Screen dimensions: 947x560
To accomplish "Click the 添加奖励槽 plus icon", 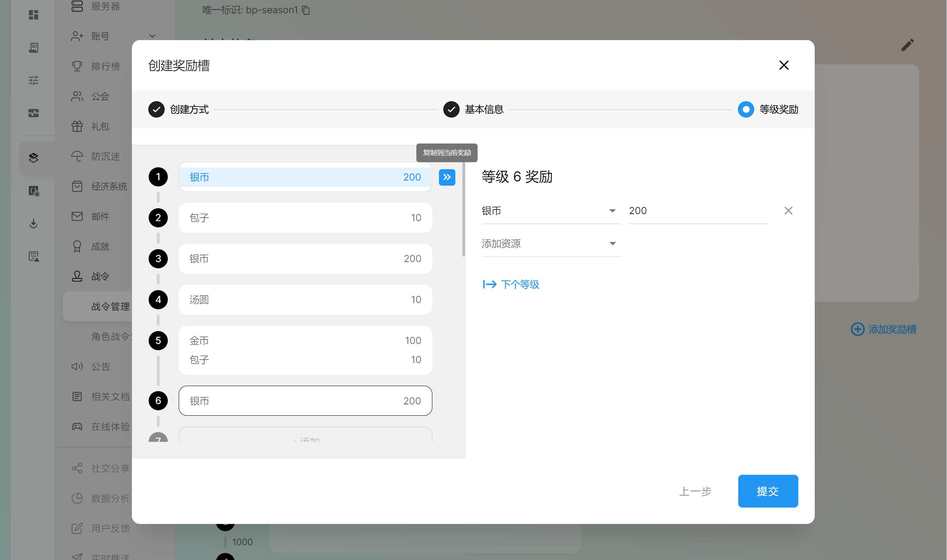I will point(857,329).
